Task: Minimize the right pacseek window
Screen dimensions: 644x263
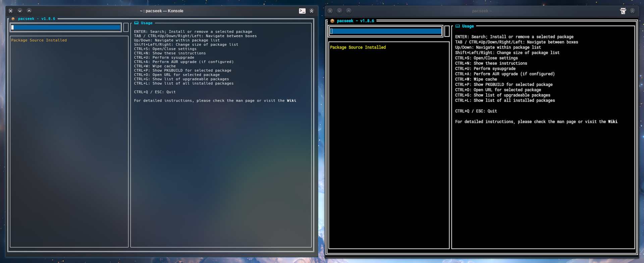Action: coord(339,11)
